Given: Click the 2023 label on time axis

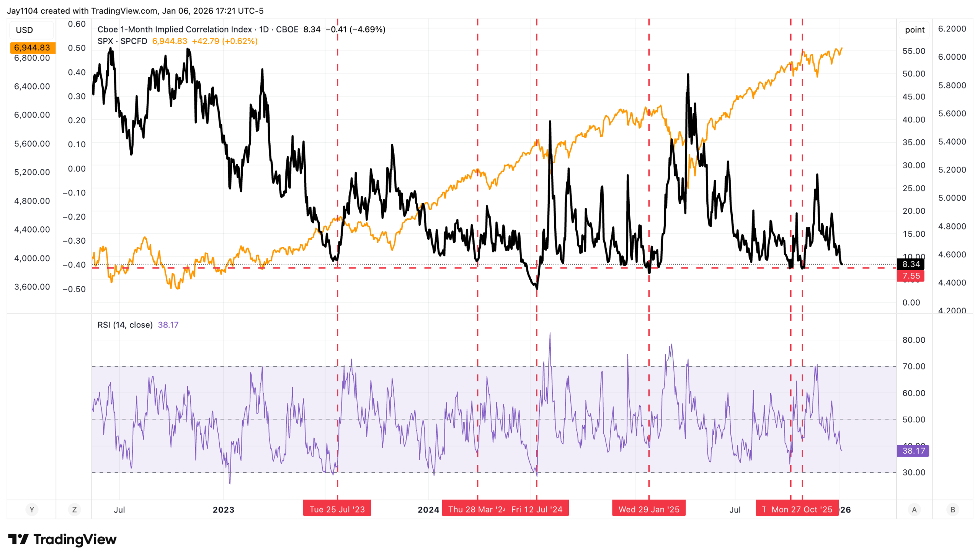Looking at the screenshot, I should [x=223, y=510].
